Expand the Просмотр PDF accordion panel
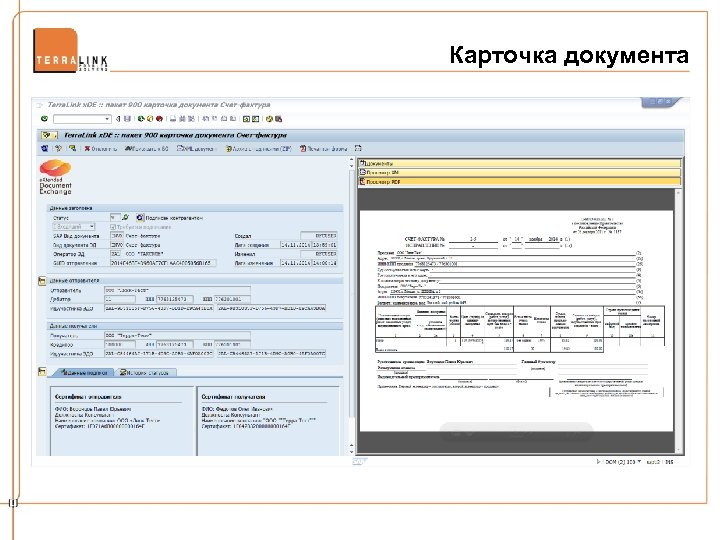 pyautogui.click(x=520, y=182)
